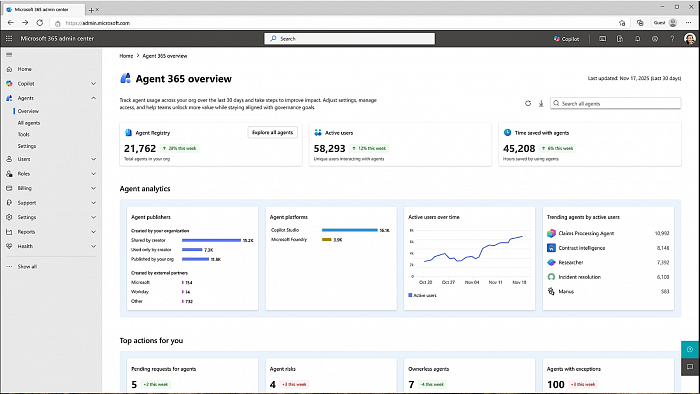Screen dimensions: 700x394
Task: Click the Claims Processing Agent icon
Action: point(551,233)
